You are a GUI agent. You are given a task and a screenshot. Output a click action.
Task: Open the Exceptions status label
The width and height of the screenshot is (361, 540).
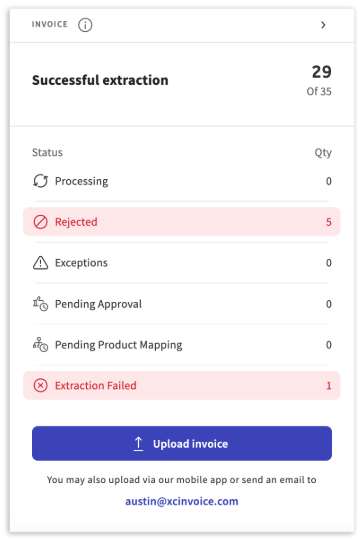(x=81, y=263)
